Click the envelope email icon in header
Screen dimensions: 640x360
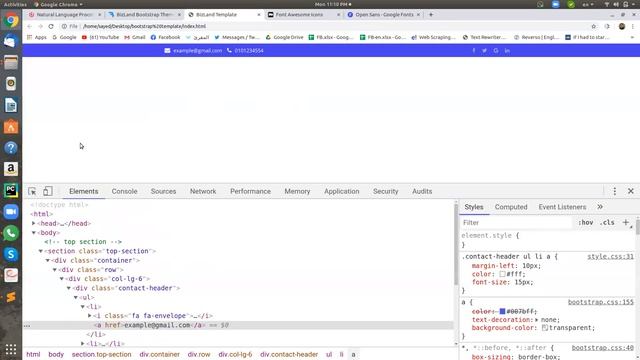pyautogui.click(x=167, y=51)
